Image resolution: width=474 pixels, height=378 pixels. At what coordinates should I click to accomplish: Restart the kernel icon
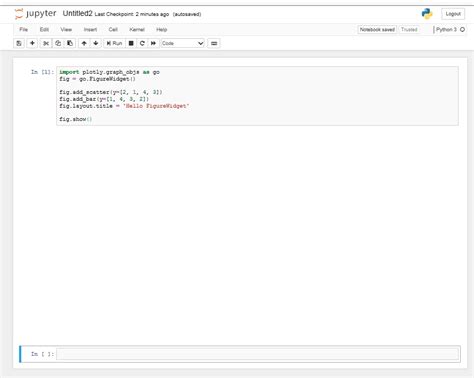click(142, 43)
